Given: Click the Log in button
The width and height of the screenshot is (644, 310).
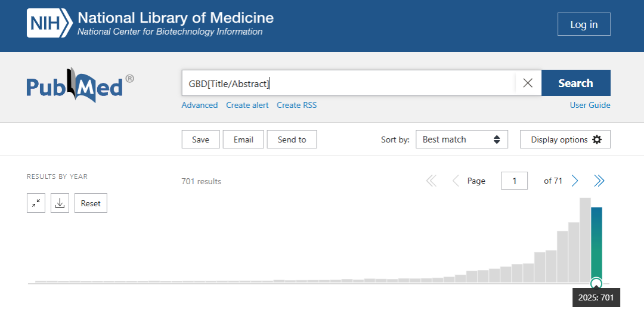Looking at the screenshot, I should [x=584, y=24].
